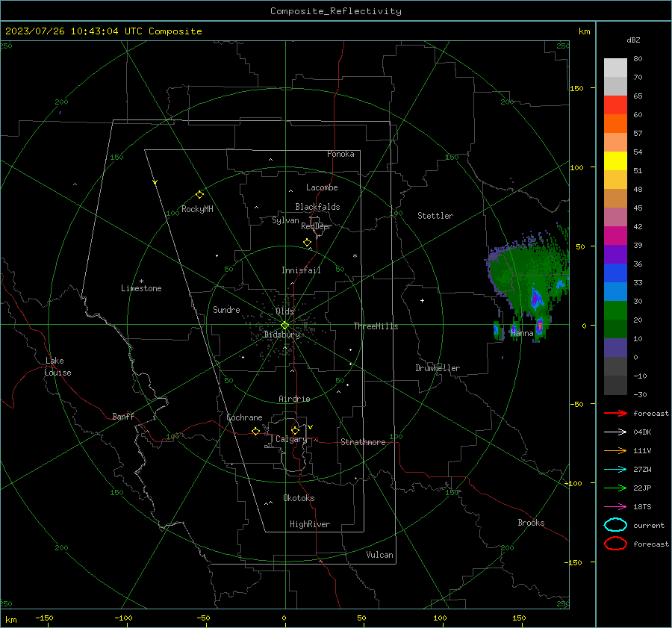This screenshot has width=672, height=628.
Task: Select the Lacombe city label
Action: pos(322,187)
